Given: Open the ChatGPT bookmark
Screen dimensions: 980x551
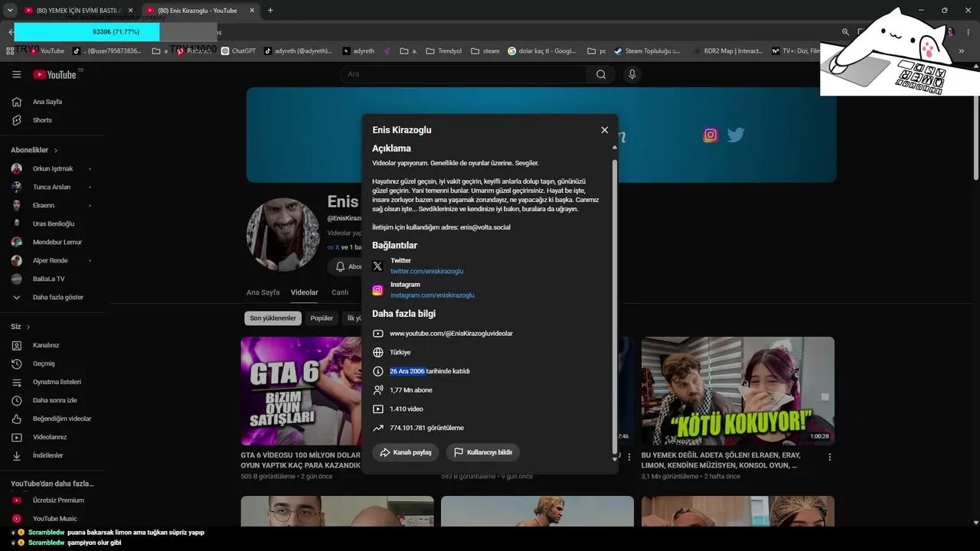Looking at the screenshot, I should [238, 51].
